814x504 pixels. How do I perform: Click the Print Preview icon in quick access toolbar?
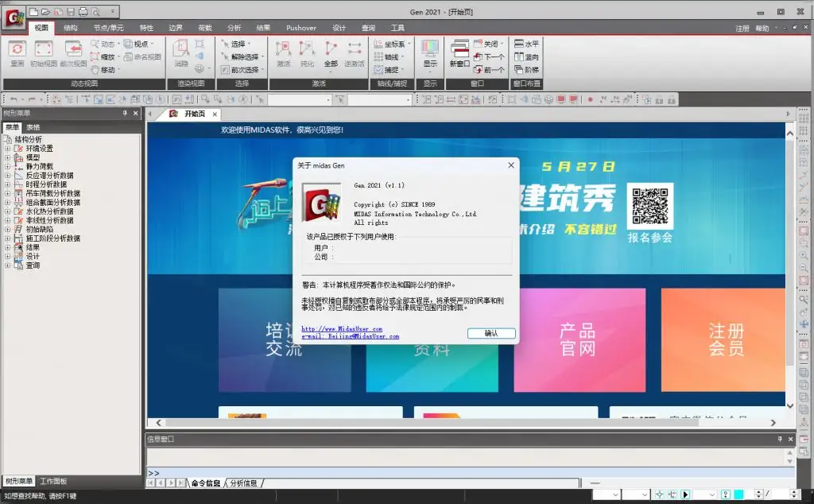pos(95,11)
